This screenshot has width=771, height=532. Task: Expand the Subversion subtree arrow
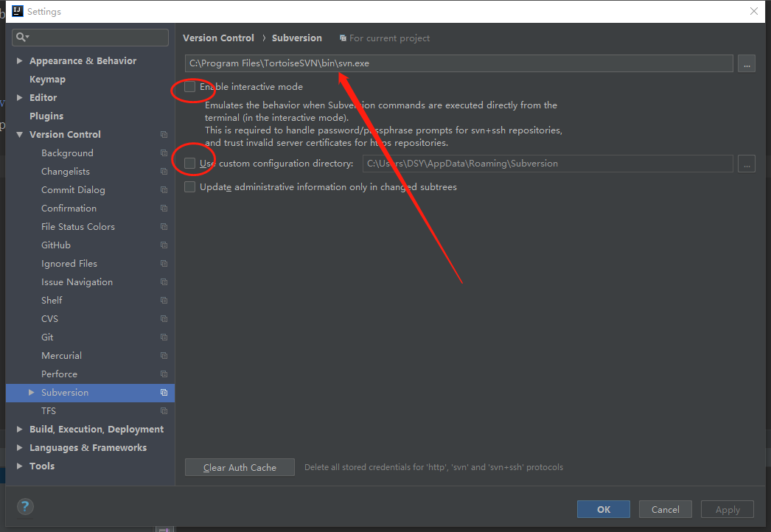pyautogui.click(x=32, y=392)
